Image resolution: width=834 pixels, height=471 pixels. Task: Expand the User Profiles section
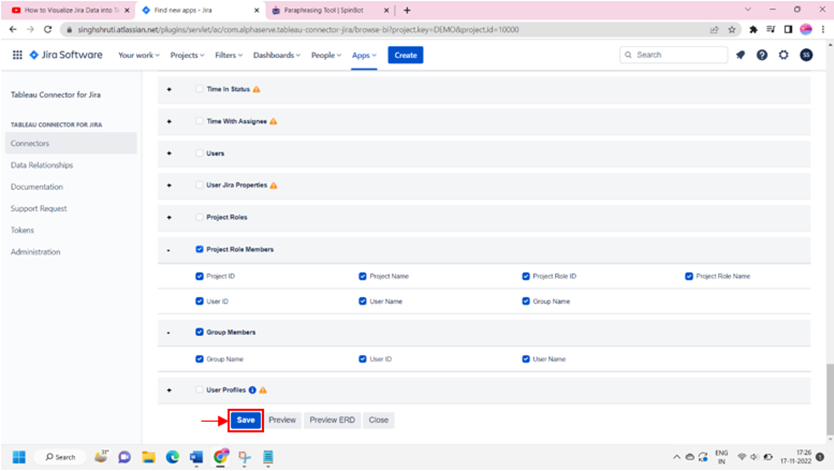point(169,390)
